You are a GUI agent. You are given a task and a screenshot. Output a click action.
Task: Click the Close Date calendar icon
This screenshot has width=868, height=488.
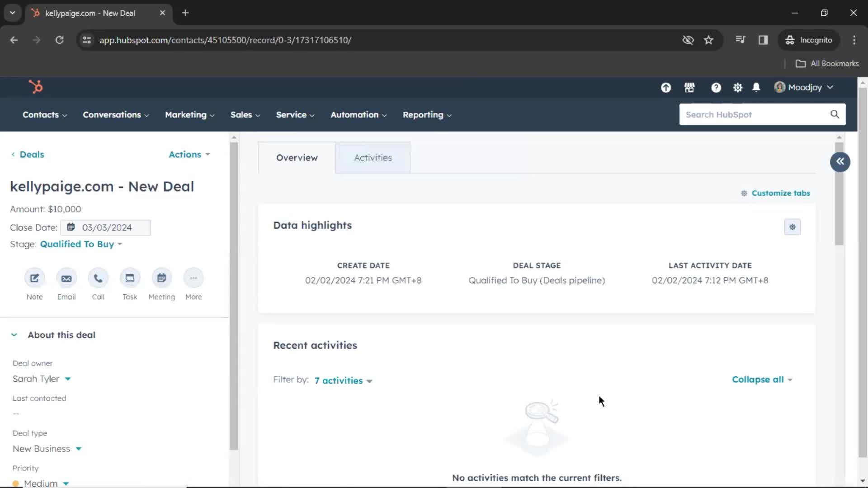pos(71,227)
